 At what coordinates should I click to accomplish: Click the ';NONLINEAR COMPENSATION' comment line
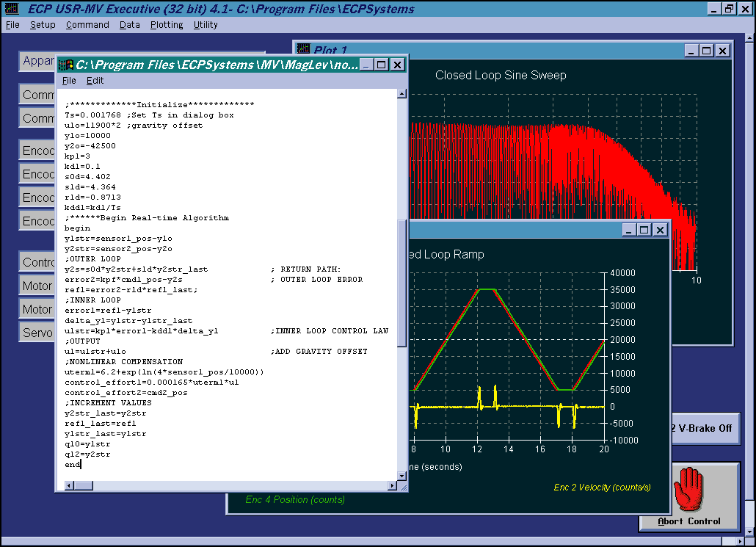point(124,362)
